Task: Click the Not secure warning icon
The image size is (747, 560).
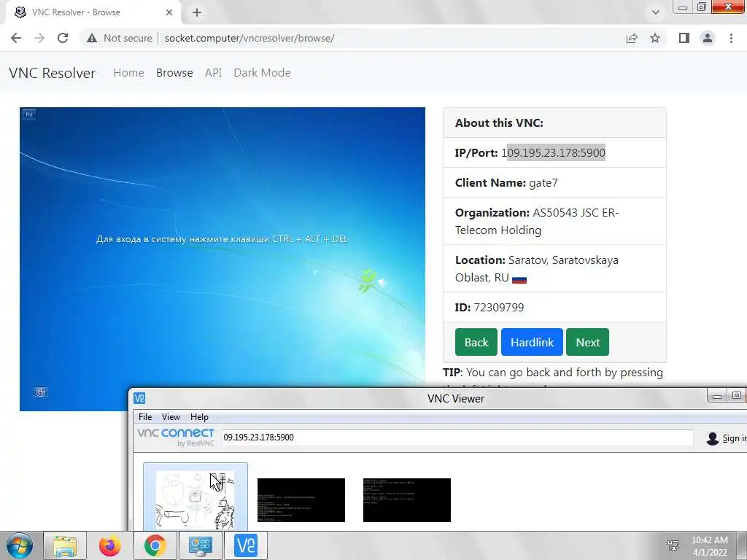Action: (x=92, y=38)
